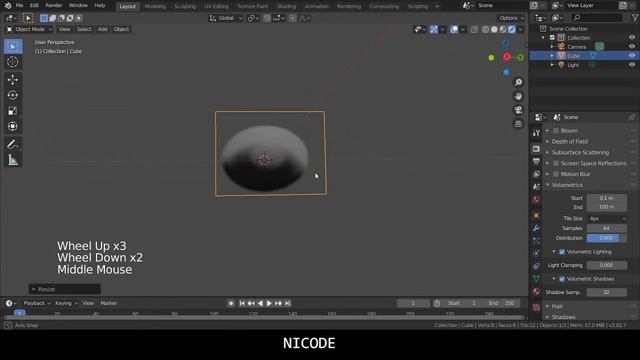Click the timeline Marker menu
The width and height of the screenshot is (640, 360).
(108, 303)
